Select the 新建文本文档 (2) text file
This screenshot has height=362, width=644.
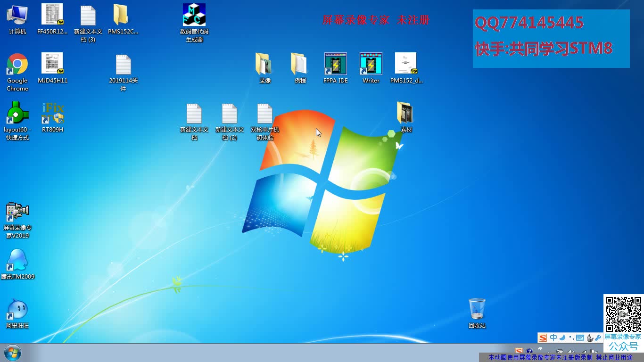[x=230, y=122]
